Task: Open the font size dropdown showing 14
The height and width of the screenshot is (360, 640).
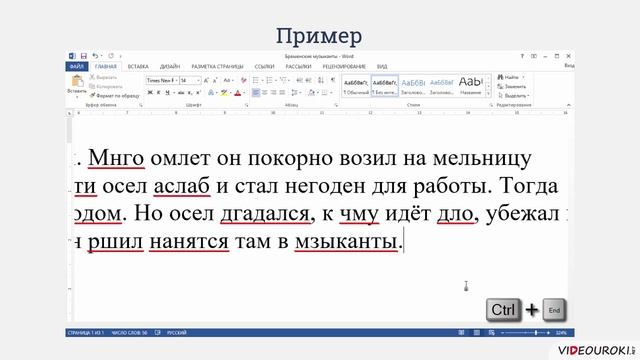Action: point(198,80)
